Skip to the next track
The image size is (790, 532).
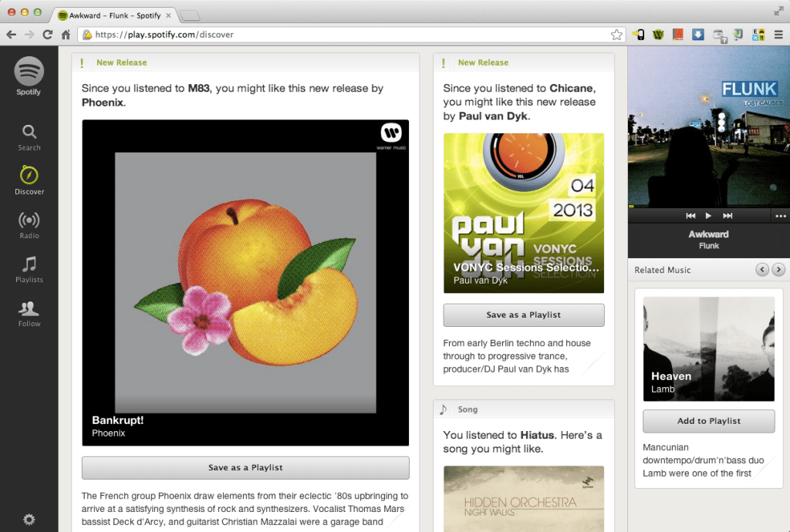click(728, 216)
